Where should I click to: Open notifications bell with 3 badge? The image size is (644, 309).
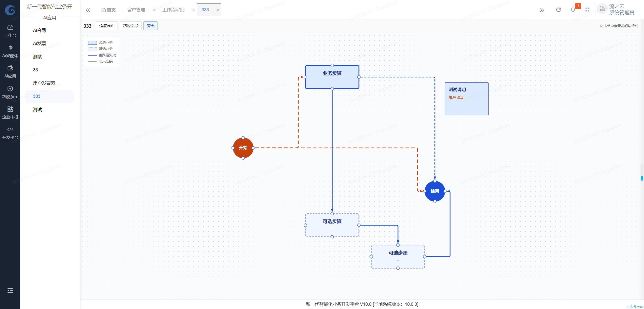[x=573, y=10]
